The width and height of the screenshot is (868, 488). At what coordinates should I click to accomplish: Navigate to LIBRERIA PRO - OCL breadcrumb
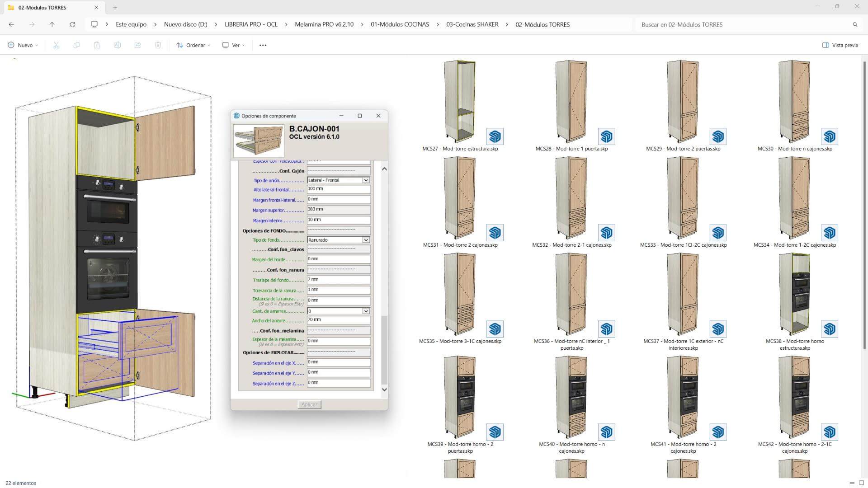tap(251, 24)
